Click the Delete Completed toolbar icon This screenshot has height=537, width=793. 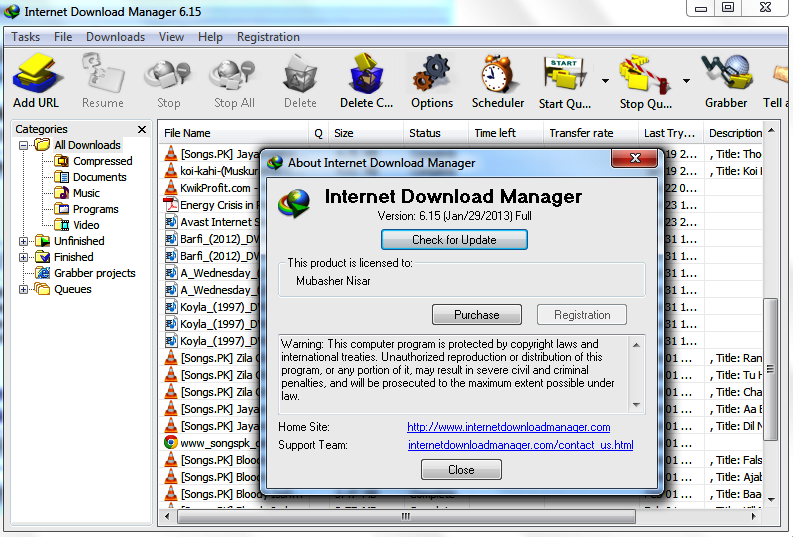(366, 75)
